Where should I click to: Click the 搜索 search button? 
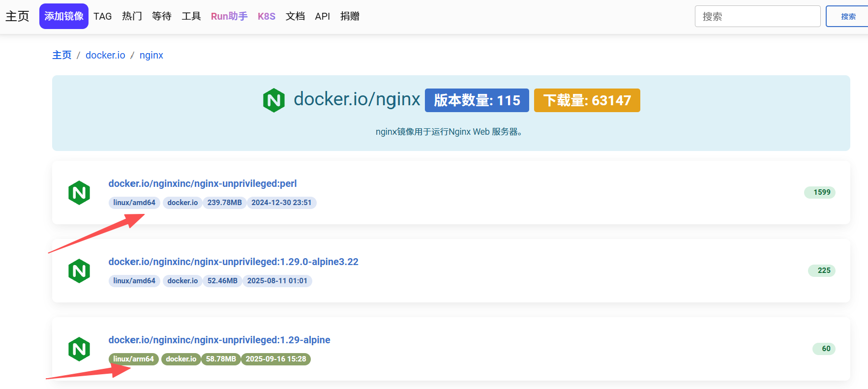[x=847, y=16]
